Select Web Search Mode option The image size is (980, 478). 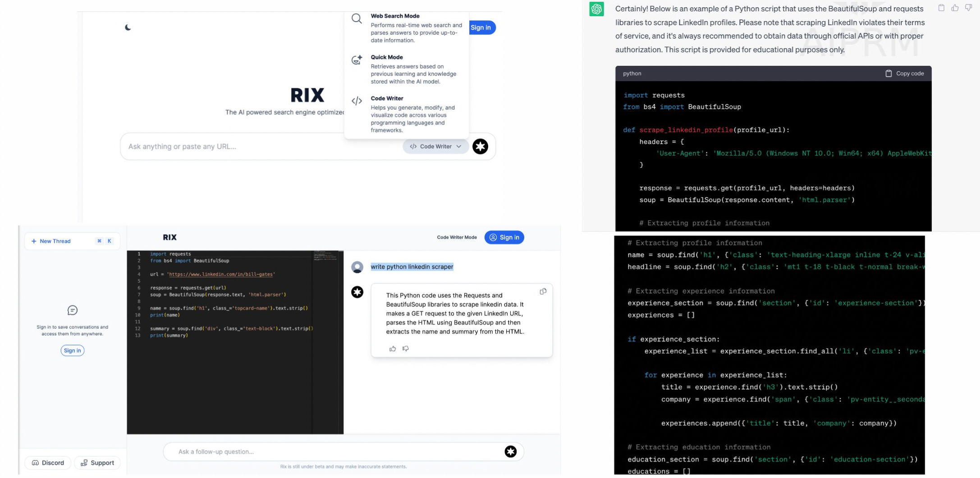(407, 28)
